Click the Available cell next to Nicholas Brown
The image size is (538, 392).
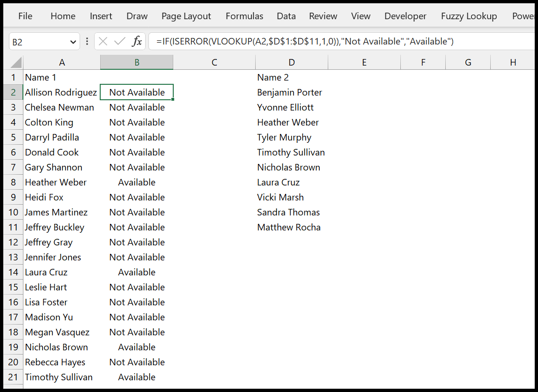(137, 347)
